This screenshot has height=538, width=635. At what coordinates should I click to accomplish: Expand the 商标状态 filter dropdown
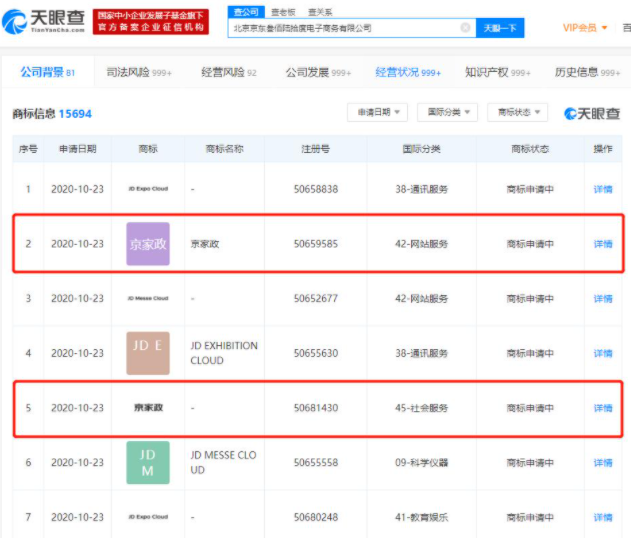tap(518, 112)
